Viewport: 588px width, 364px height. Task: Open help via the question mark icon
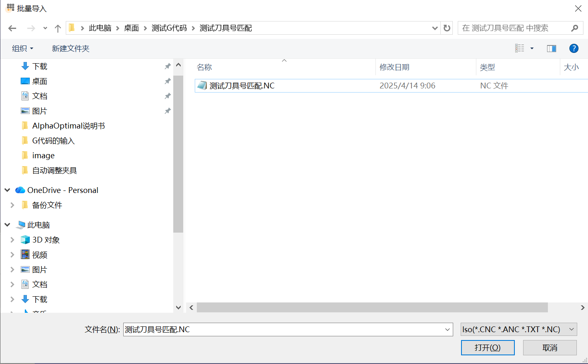tap(574, 48)
